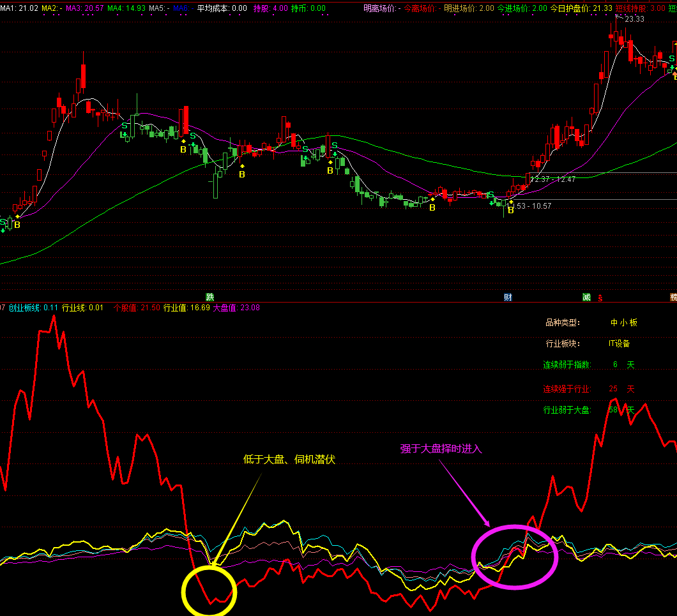Click the yellow 低于大盘、伺机潜伏 annotation text
This screenshot has width=677, height=616.
point(289,460)
